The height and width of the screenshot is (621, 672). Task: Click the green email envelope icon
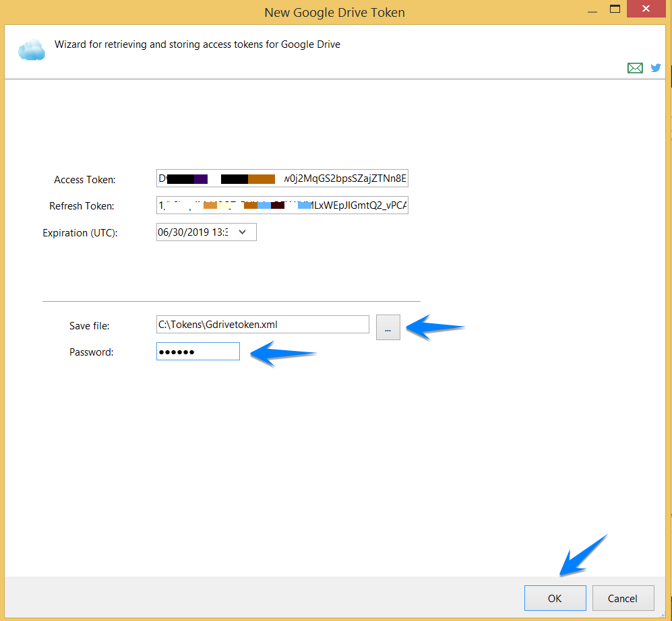tap(635, 67)
